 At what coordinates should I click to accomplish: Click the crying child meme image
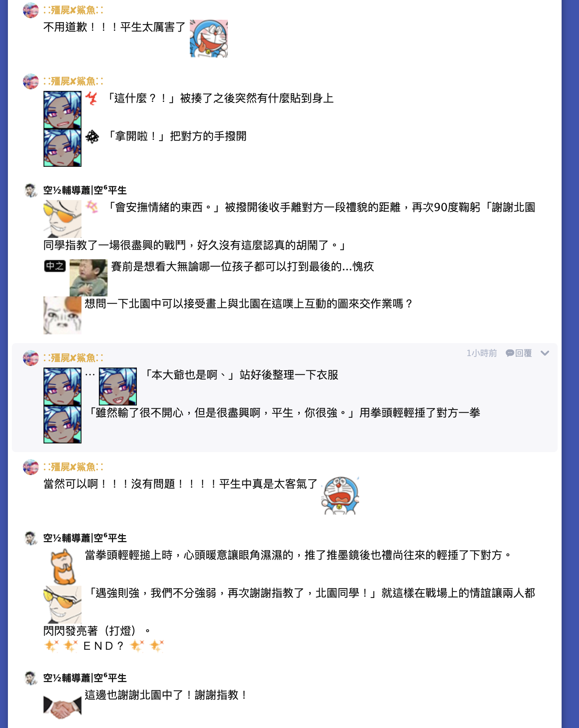[89, 278]
